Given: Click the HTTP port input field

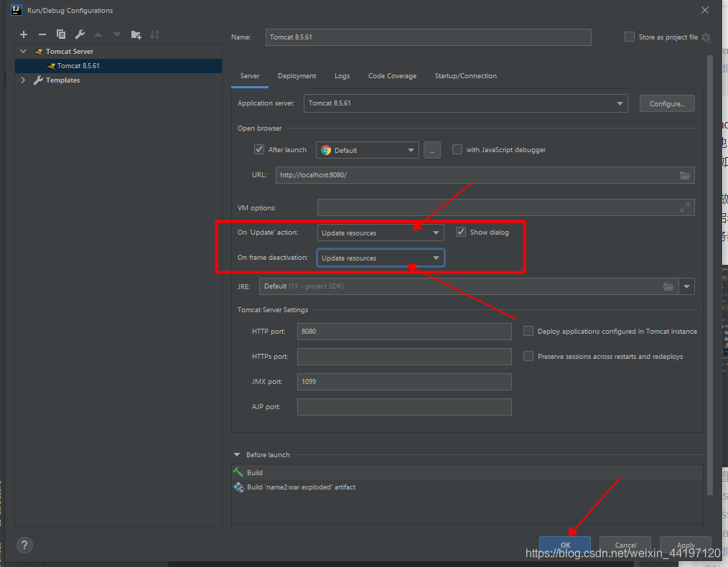Looking at the screenshot, I should tap(403, 332).
